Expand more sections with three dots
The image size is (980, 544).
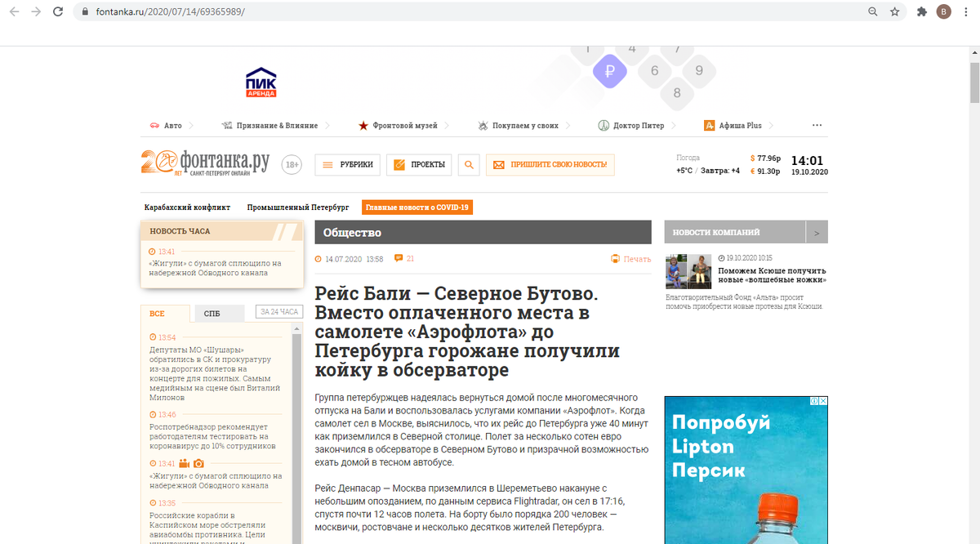[817, 126]
